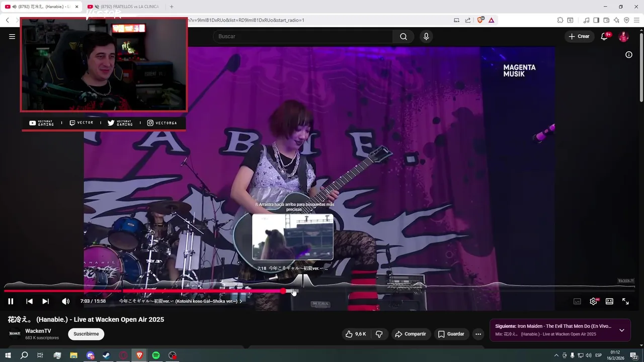Open YouTube hamburger guide menu
This screenshot has width=644, height=362.
click(x=12, y=36)
